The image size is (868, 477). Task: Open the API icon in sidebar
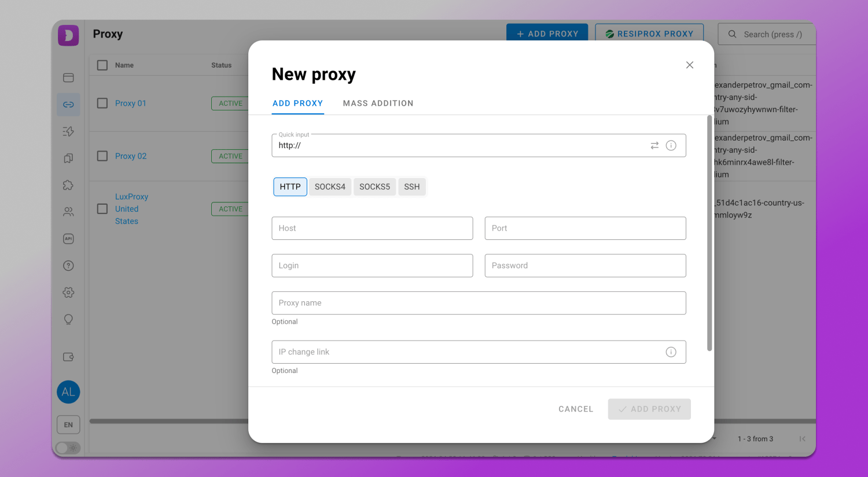click(x=68, y=239)
